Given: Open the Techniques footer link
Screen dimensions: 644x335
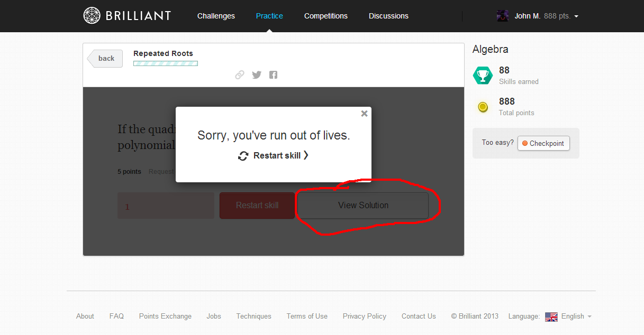Looking at the screenshot, I should [x=254, y=316].
